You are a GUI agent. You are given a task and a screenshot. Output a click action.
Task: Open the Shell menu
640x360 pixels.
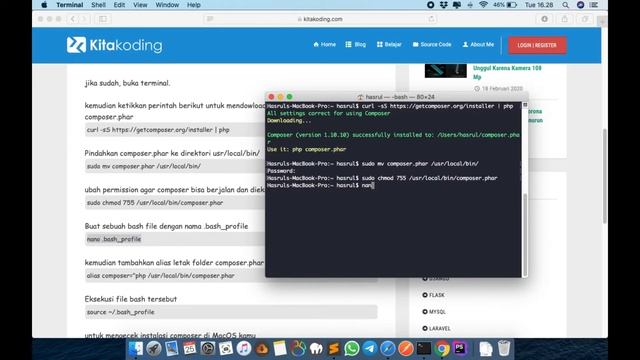click(x=98, y=5)
